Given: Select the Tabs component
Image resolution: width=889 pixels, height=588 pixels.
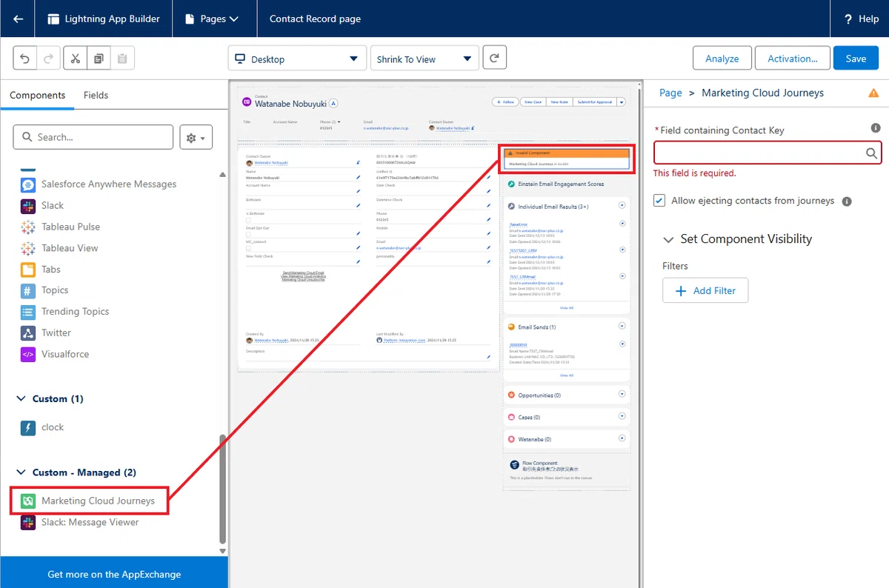Looking at the screenshot, I should pyautogui.click(x=41, y=270).
